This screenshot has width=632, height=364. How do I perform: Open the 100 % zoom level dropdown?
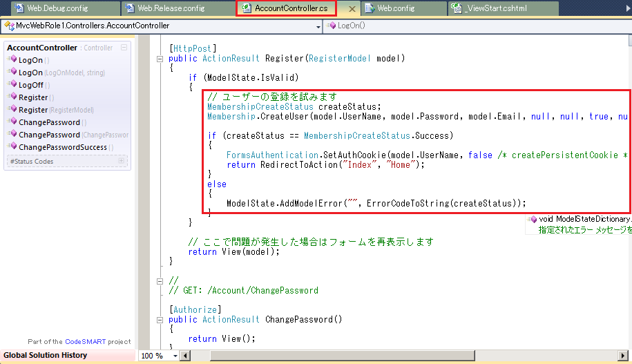[x=175, y=356]
